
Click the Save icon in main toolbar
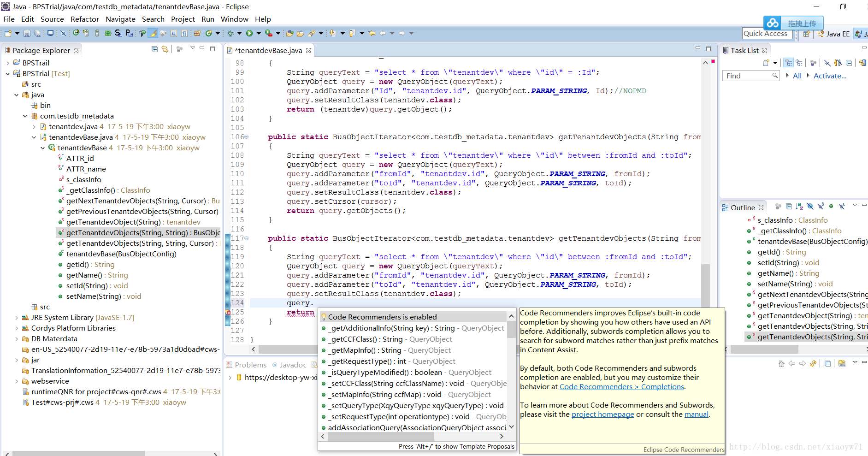27,33
